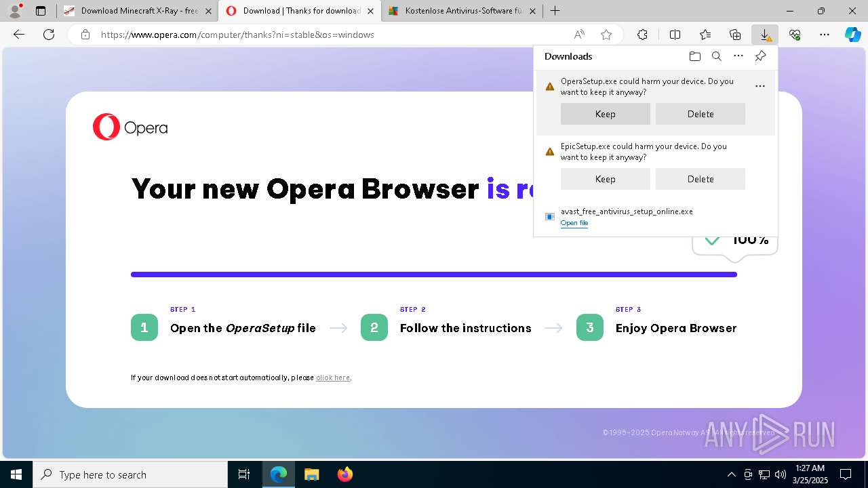Click the taskbar clock and date

click(810, 474)
